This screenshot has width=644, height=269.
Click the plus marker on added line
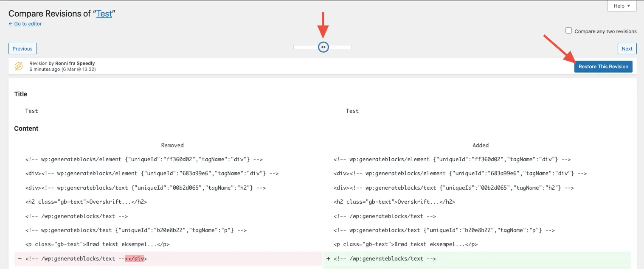tap(328, 259)
